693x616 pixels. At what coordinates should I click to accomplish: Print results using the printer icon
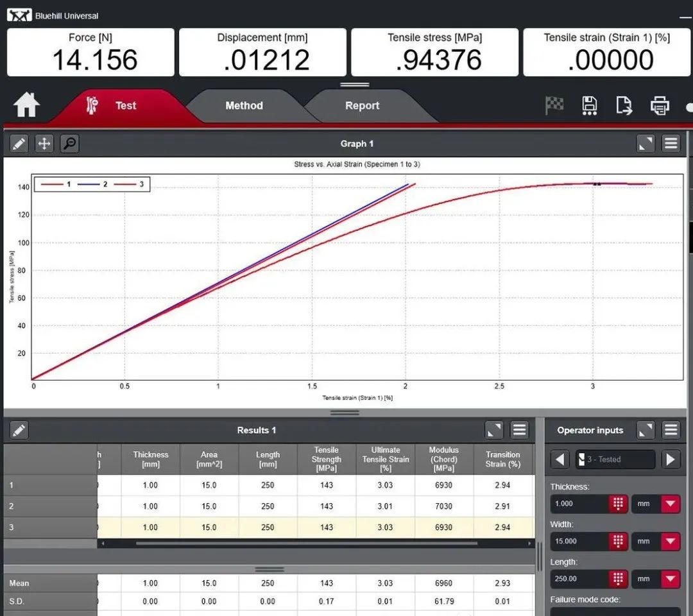coord(660,105)
